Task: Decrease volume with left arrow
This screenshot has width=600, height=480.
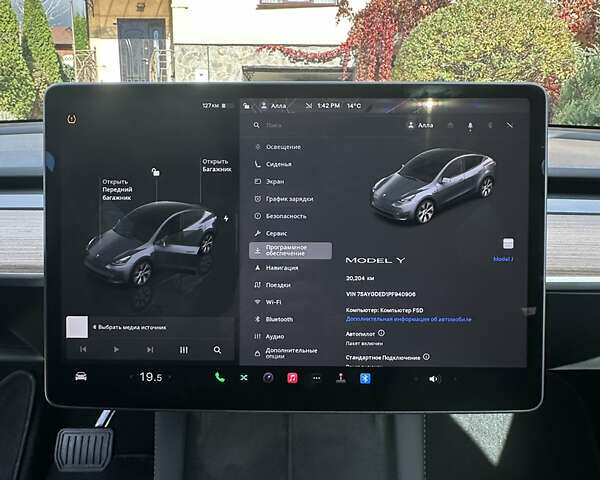Action: coord(416,379)
